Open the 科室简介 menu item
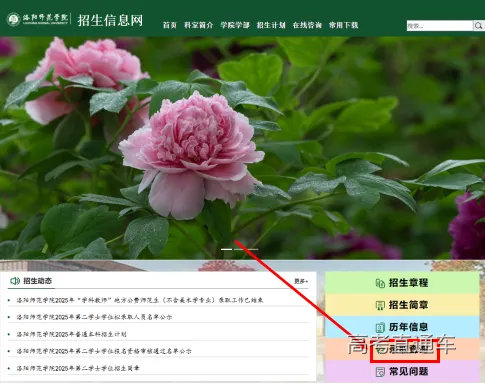Image resolution: width=485 pixels, height=384 pixels. [x=198, y=25]
